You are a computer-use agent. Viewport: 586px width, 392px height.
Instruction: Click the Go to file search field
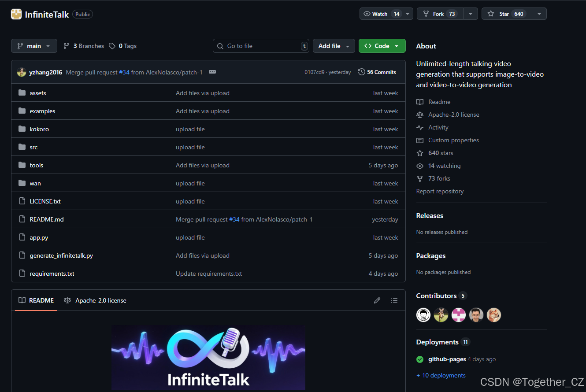(x=261, y=46)
